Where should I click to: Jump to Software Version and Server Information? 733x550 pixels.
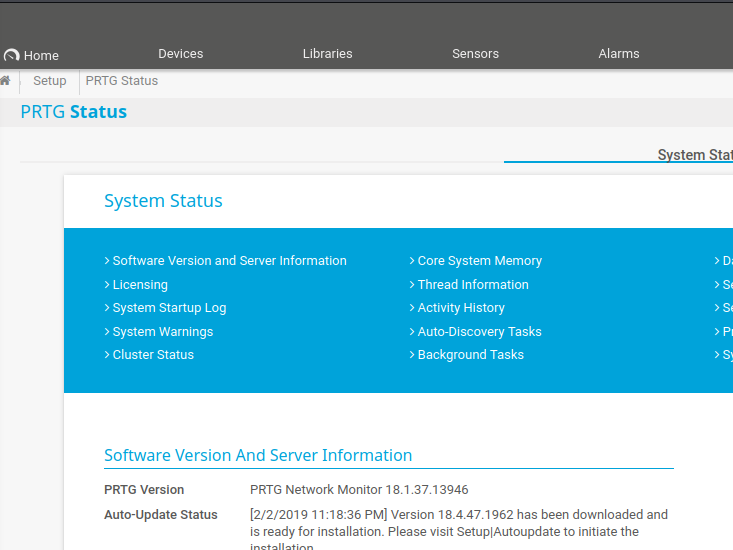229,261
